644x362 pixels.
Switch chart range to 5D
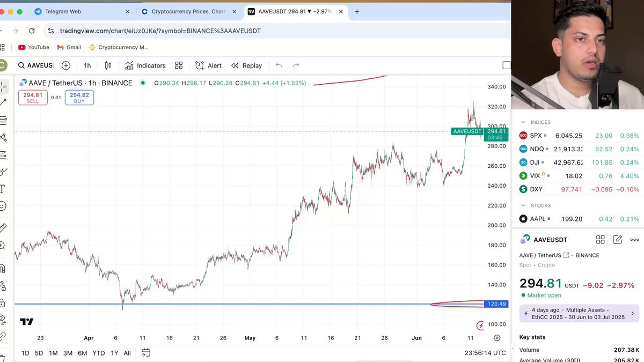(39, 353)
